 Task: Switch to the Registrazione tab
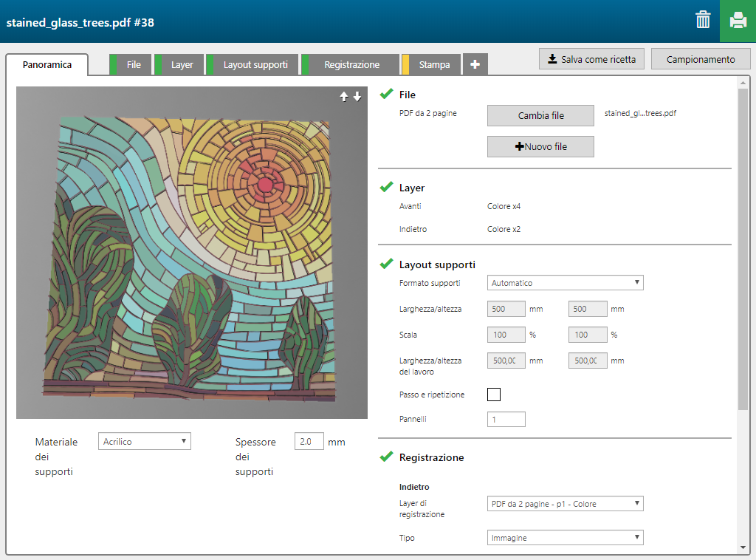[x=351, y=65]
